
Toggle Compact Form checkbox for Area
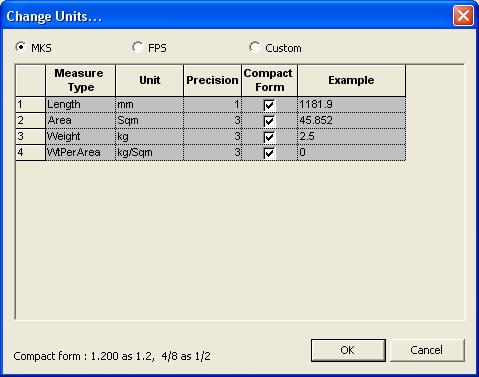click(269, 121)
